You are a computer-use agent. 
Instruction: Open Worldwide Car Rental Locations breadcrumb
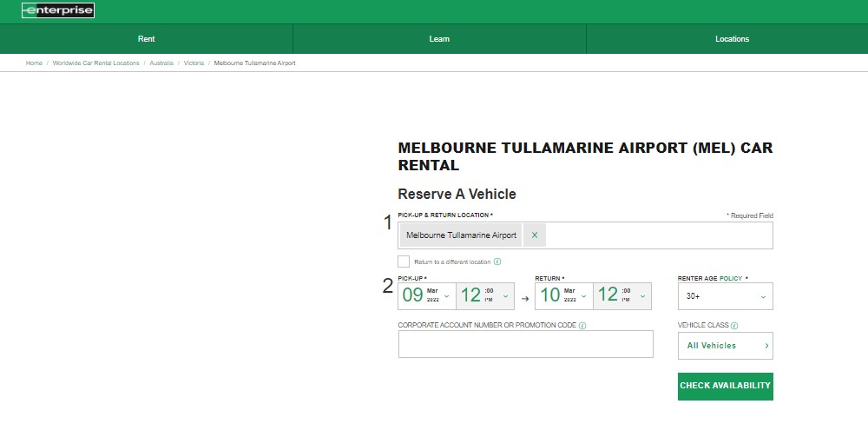(x=95, y=63)
